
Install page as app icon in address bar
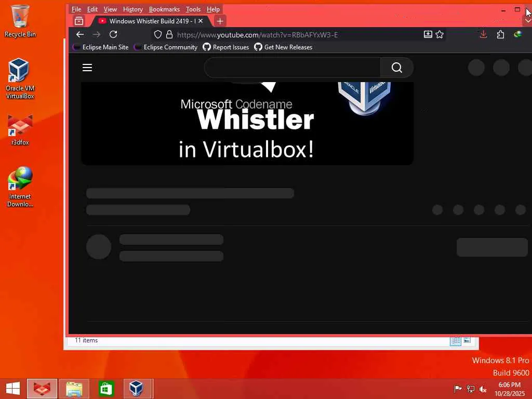(428, 34)
